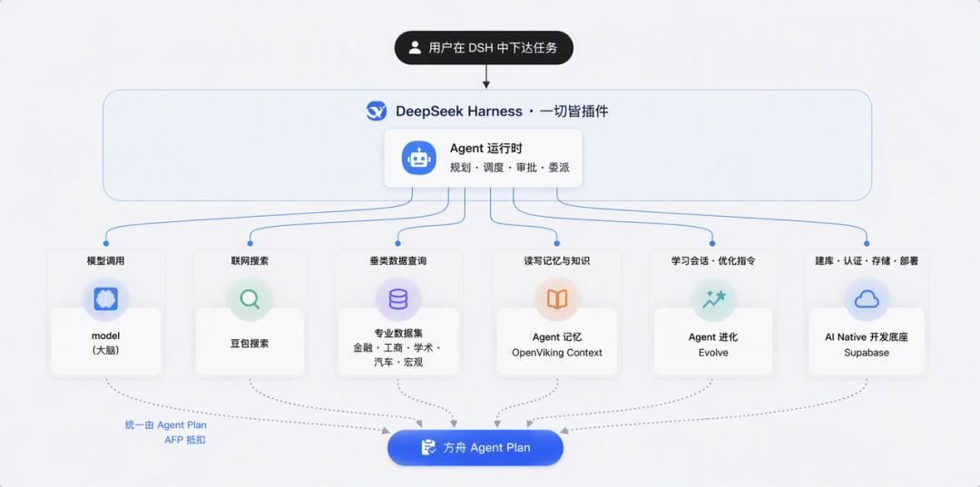Click the robot icon in Agent 运行时 card
980x487 pixels.
pyautogui.click(x=418, y=158)
